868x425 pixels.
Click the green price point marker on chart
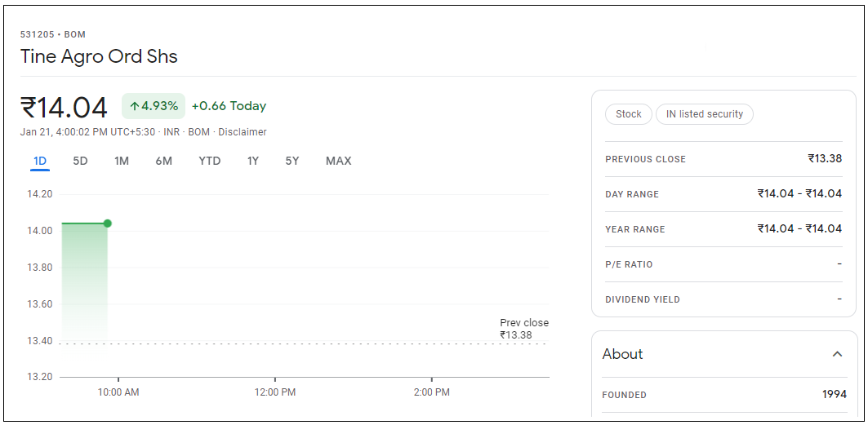[107, 224]
